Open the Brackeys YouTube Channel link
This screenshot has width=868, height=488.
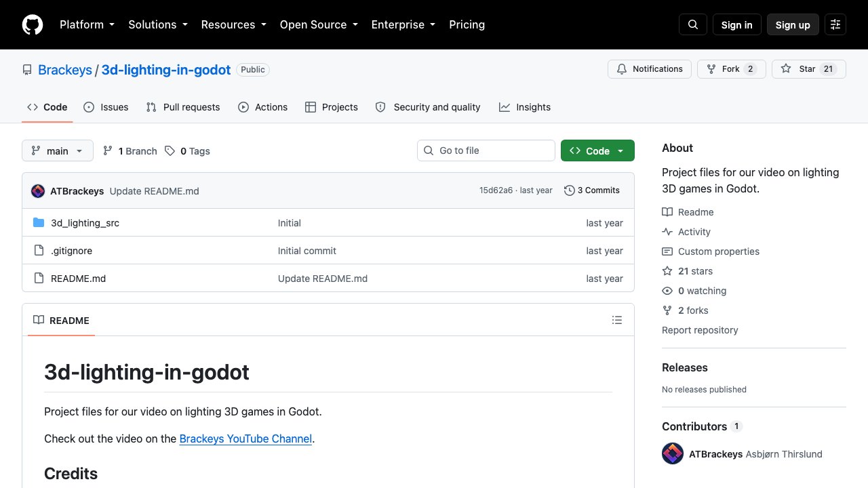click(245, 439)
